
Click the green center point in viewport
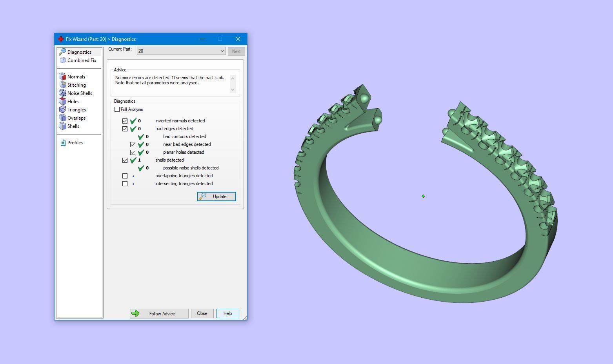423,196
